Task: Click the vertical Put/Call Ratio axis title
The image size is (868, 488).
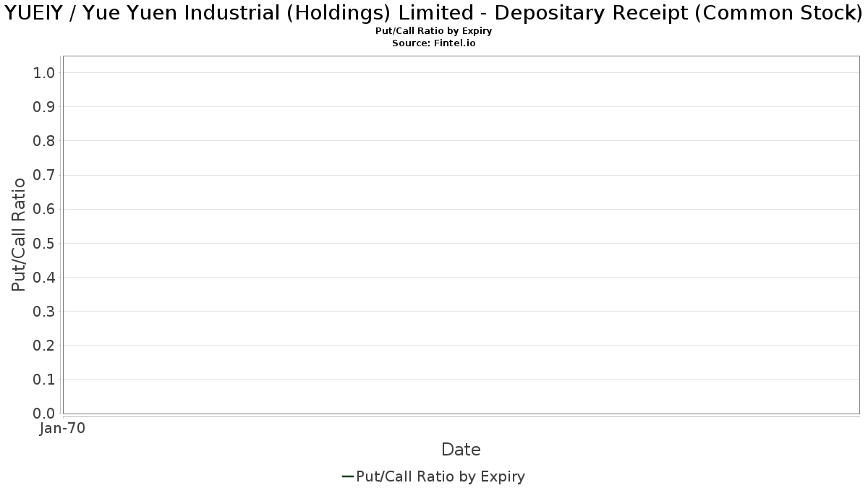Action: point(19,234)
